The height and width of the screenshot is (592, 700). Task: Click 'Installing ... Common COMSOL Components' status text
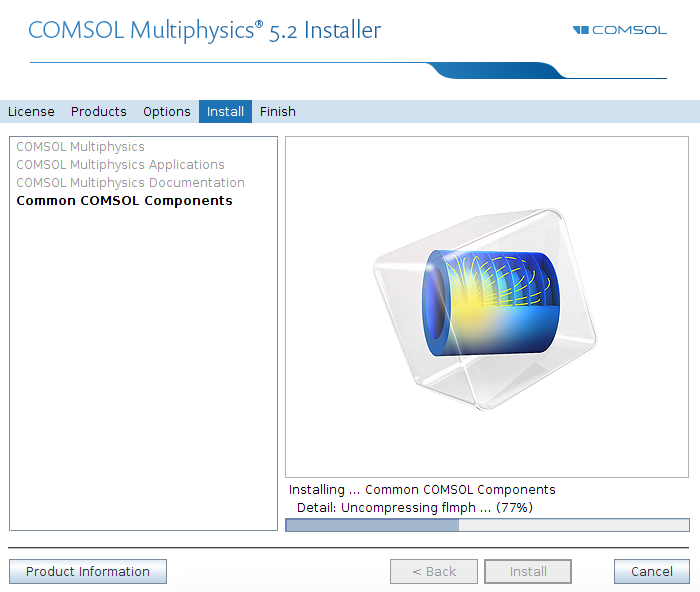coord(422,490)
